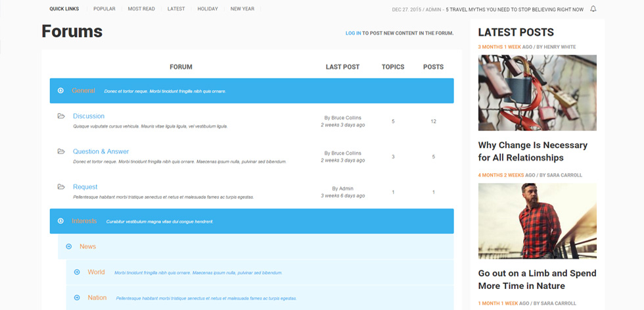Click the Last Post column header
Image resolution: width=644 pixels, height=310 pixels.
342,66
